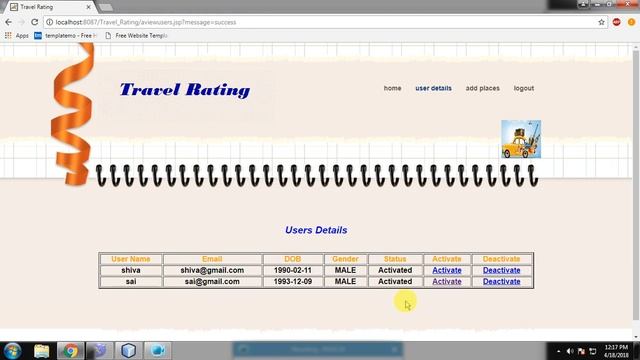The width and height of the screenshot is (640, 360).
Task: Open the user details menu item
Action: (x=433, y=88)
